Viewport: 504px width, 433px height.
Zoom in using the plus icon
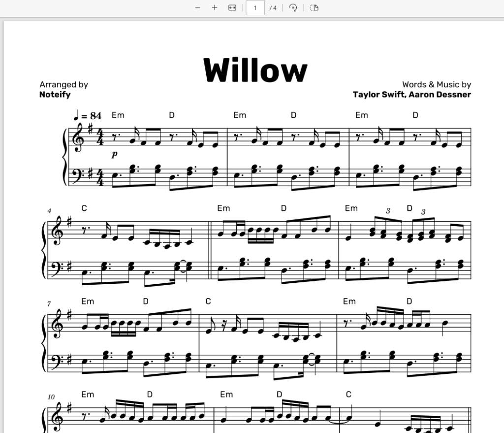click(x=215, y=8)
